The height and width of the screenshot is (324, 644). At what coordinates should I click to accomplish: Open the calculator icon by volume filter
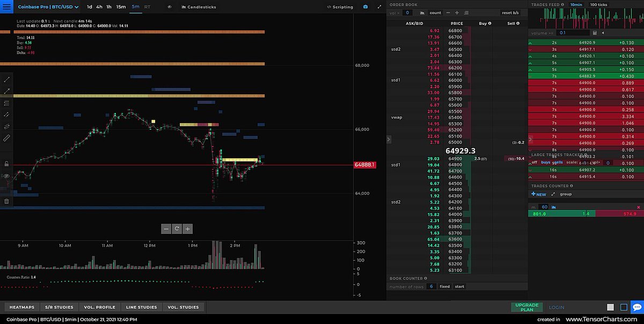click(595, 33)
